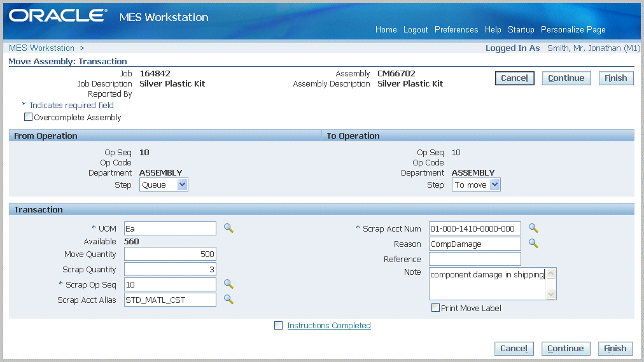The height and width of the screenshot is (362, 644).
Task: Open the From Operation Step dropdown
Action: pos(164,184)
